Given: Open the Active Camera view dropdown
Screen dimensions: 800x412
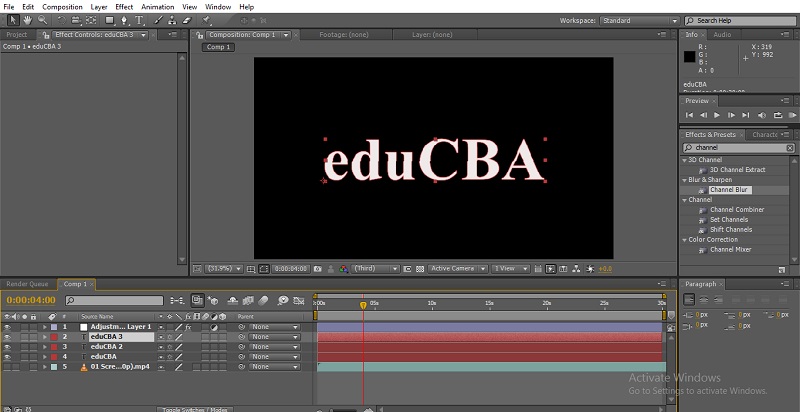Looking at the screenshot, I should [458, 269].
